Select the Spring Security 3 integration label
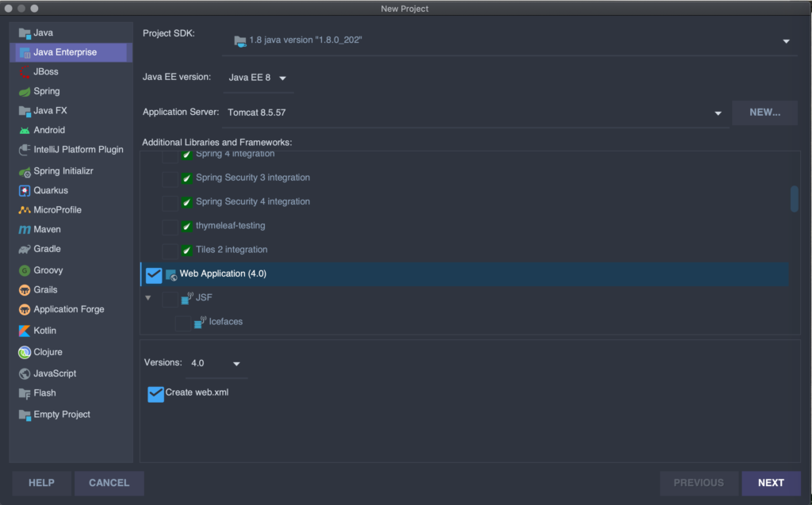The height and width of the screenshot is (505, 812). point(253,178)
